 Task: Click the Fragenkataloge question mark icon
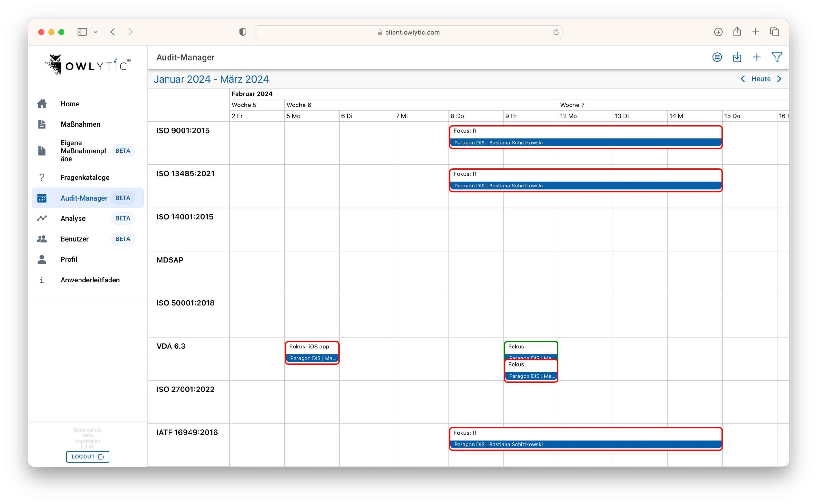coord(42,177)
